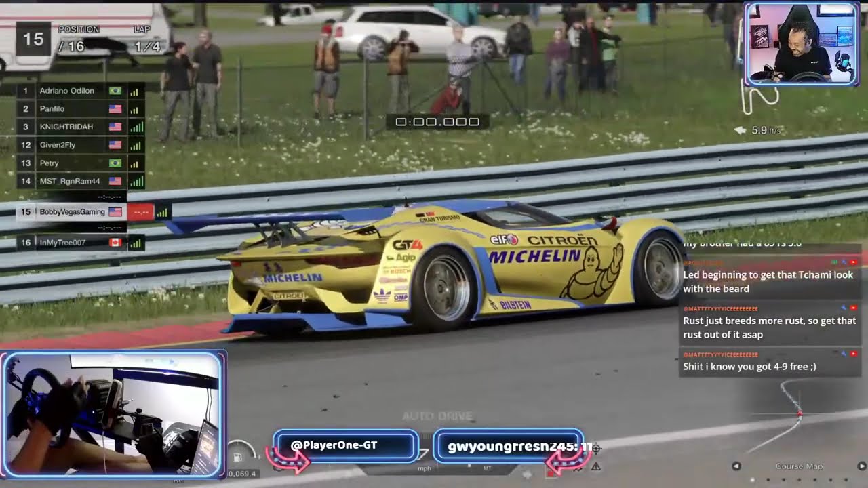The image size is (868, 488).
Task: Click the streamer face webcam thumbnail
Action: click(x=802, y=44)
